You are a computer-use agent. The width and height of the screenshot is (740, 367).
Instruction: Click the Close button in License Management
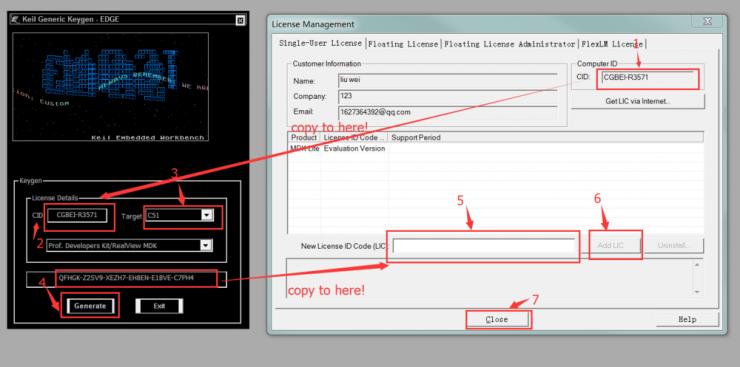(497, 319)
